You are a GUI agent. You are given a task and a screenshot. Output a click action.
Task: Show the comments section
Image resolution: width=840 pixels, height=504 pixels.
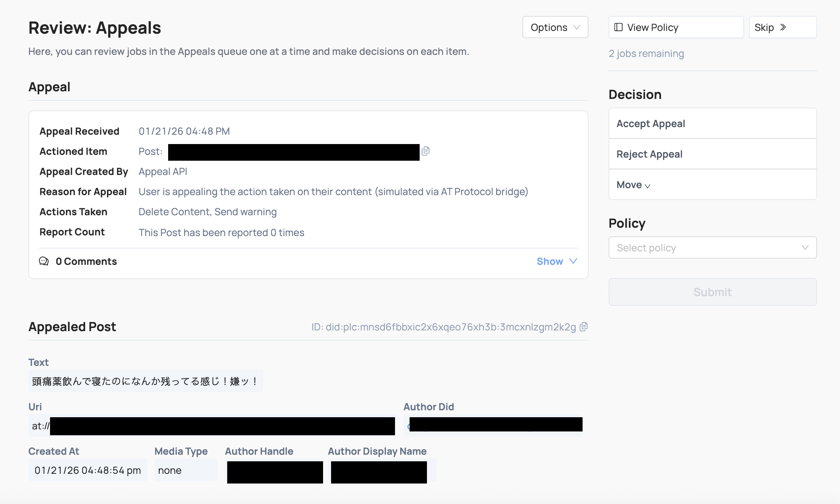click(x=550, y=261)
